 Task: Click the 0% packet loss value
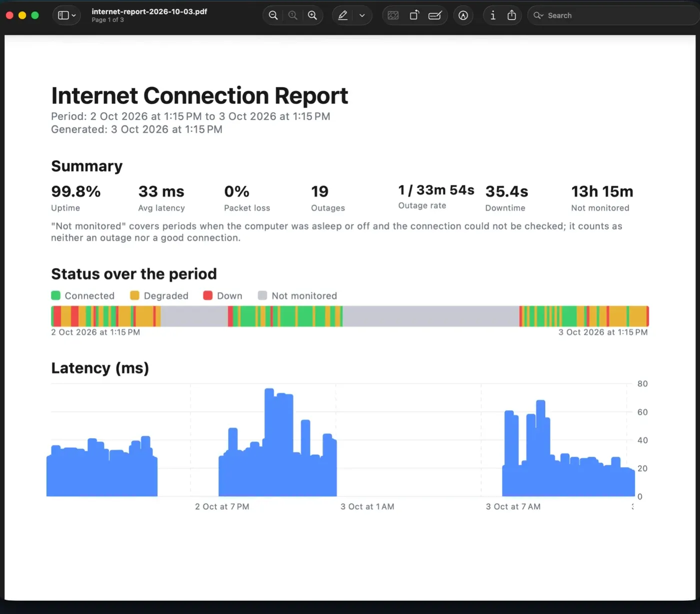236,192
